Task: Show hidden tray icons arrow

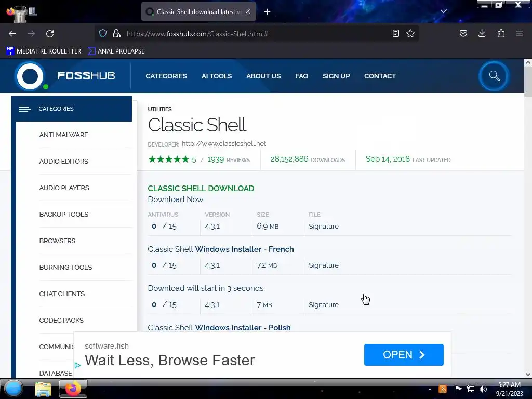Action: [x=430, y=389]
